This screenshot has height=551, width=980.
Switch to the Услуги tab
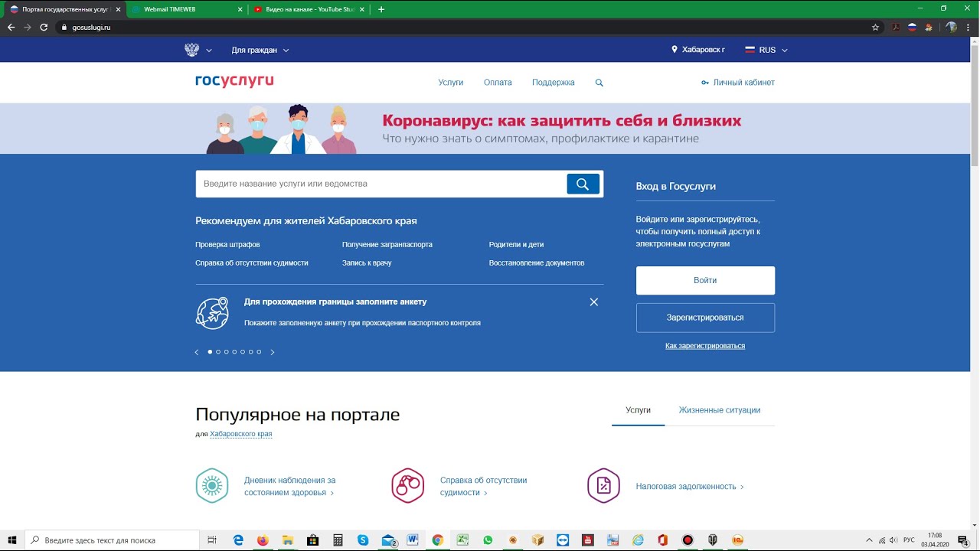tap(638, 410)
